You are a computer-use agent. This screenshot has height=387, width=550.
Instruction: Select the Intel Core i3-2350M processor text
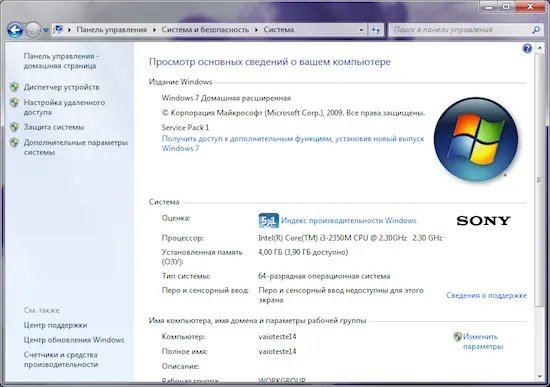point(350,238)
